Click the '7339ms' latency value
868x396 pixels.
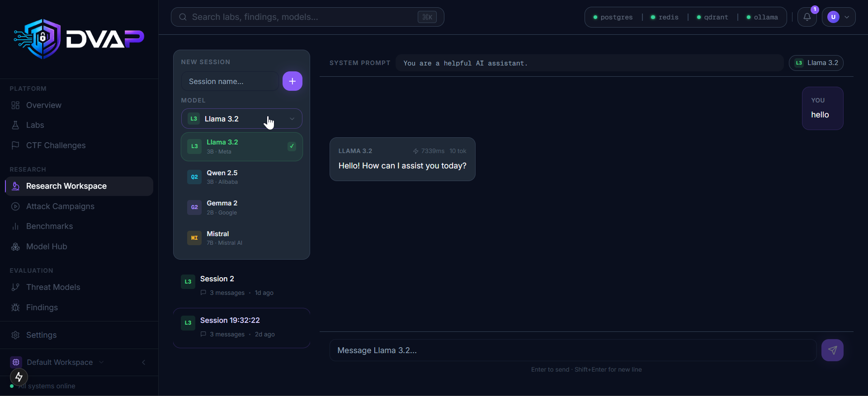(433, 151)
